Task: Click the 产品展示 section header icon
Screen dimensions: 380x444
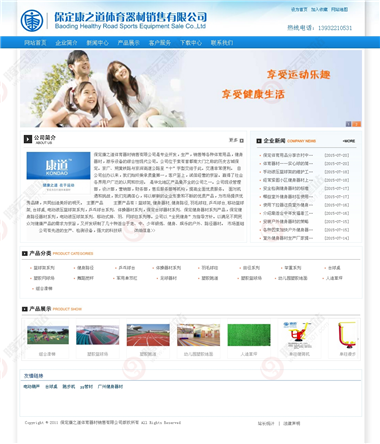Action: (x=25, y=309)
